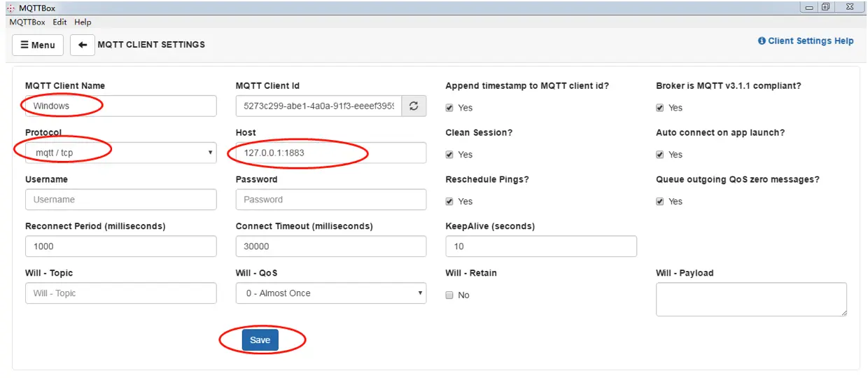This screenshot has height=378, width=868.
Task: Click the Will - Topic input field
Action: click(x=121, y=293)
